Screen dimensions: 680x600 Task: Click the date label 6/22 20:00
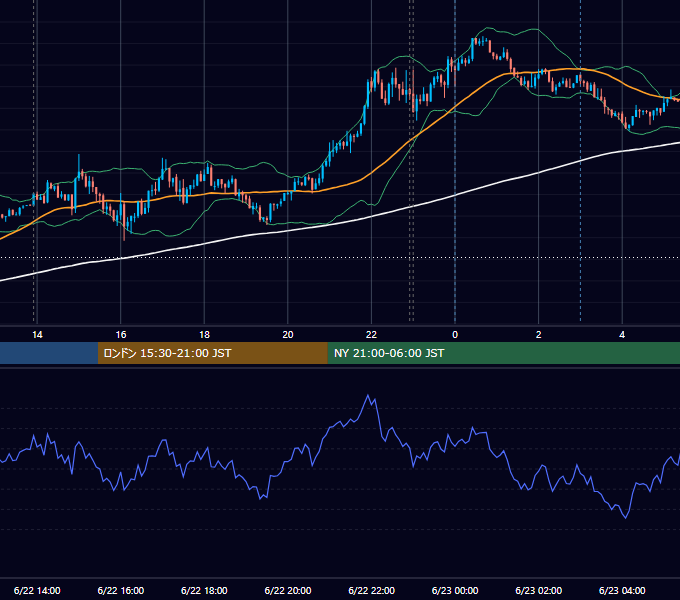pos(288,590)
